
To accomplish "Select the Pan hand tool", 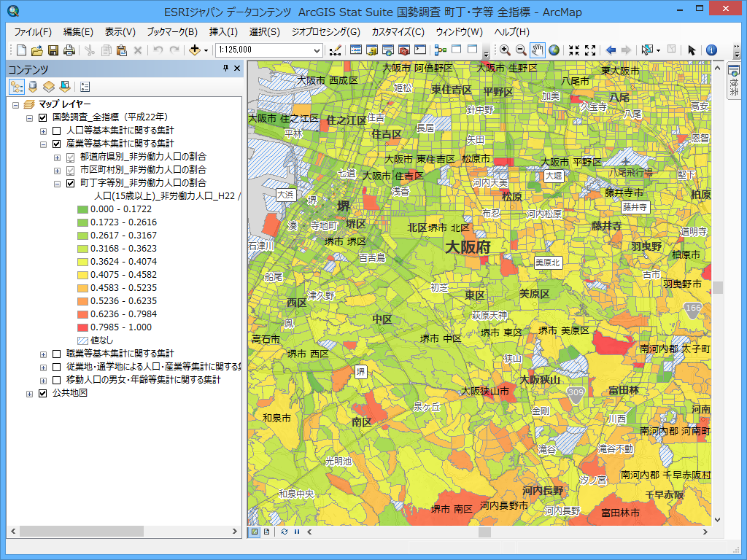I will tap(538, 50).
